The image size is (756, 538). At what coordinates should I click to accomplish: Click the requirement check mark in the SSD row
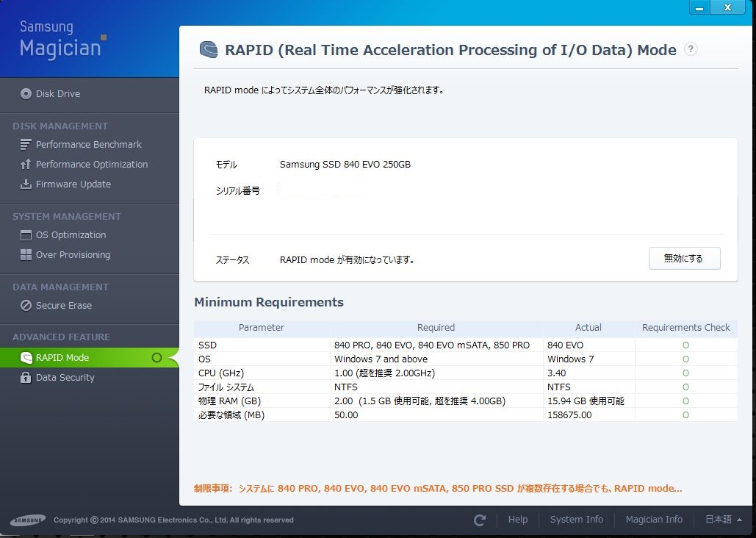685,345
